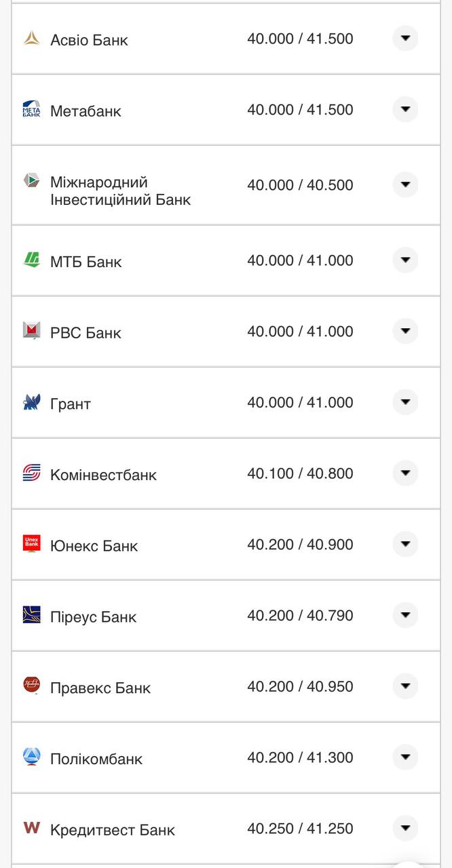Click the МТБ Банк green logo
The height and width of the screenshot is (868, 452).
pyautogui.click(x=32, y=260)
